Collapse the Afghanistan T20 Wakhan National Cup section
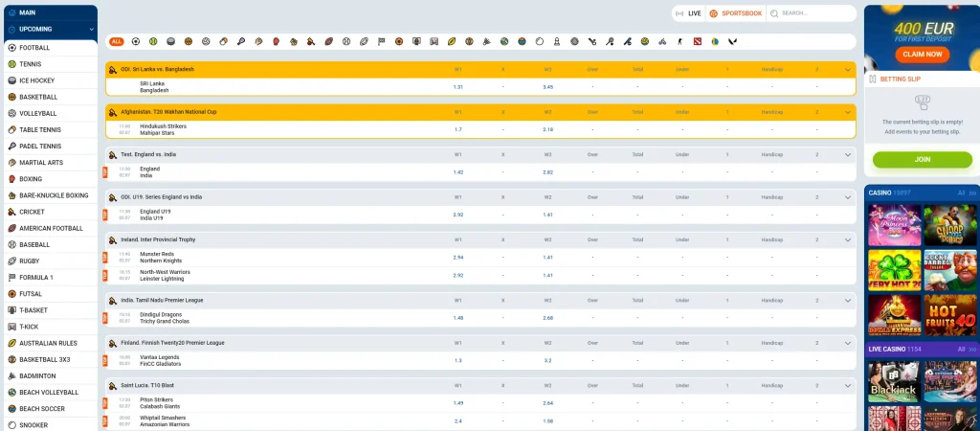This screenshot has width=980, height=431. pyautogui.click(x=848, y=112)
